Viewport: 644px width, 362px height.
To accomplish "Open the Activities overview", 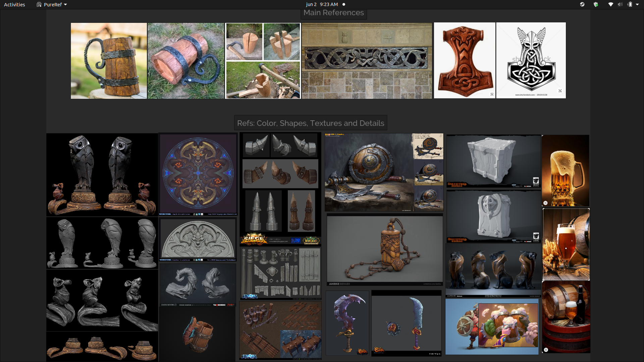I will pos(14,4).
